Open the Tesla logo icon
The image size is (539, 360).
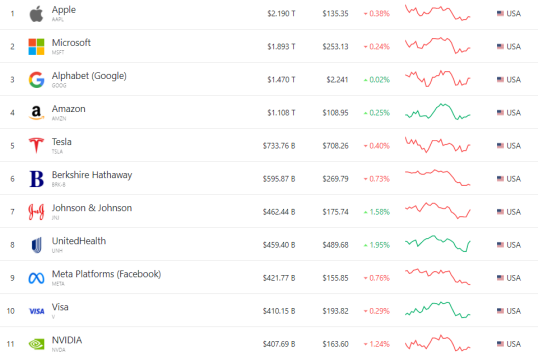36,145
